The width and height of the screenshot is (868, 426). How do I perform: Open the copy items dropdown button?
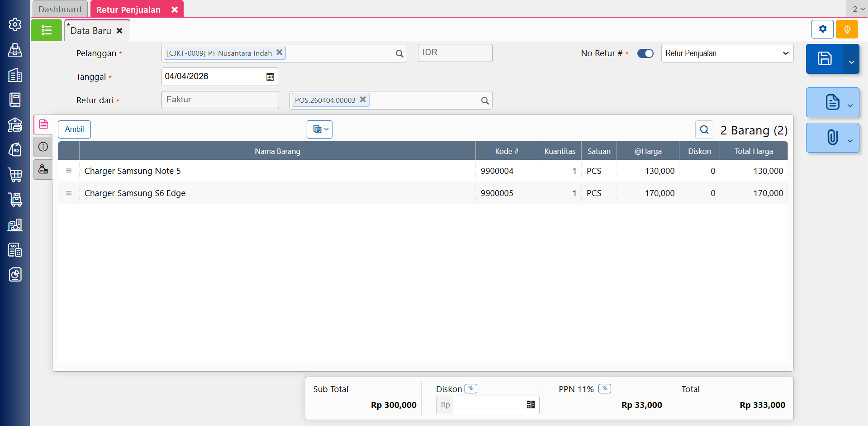pyautogui.click(x=319, y=129)
